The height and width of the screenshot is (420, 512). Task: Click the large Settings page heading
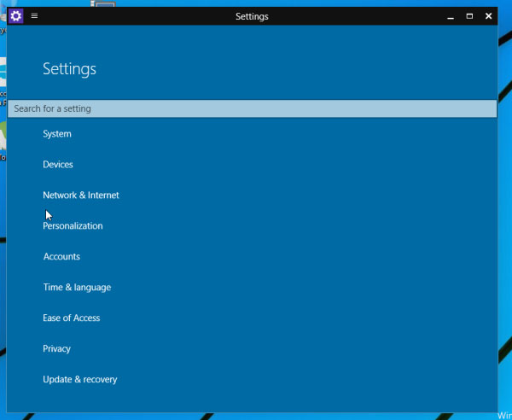69,69
